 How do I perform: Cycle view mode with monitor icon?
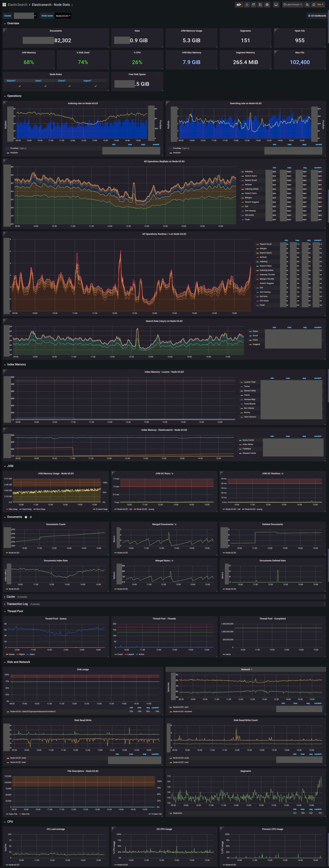click(x=276, y=5)
